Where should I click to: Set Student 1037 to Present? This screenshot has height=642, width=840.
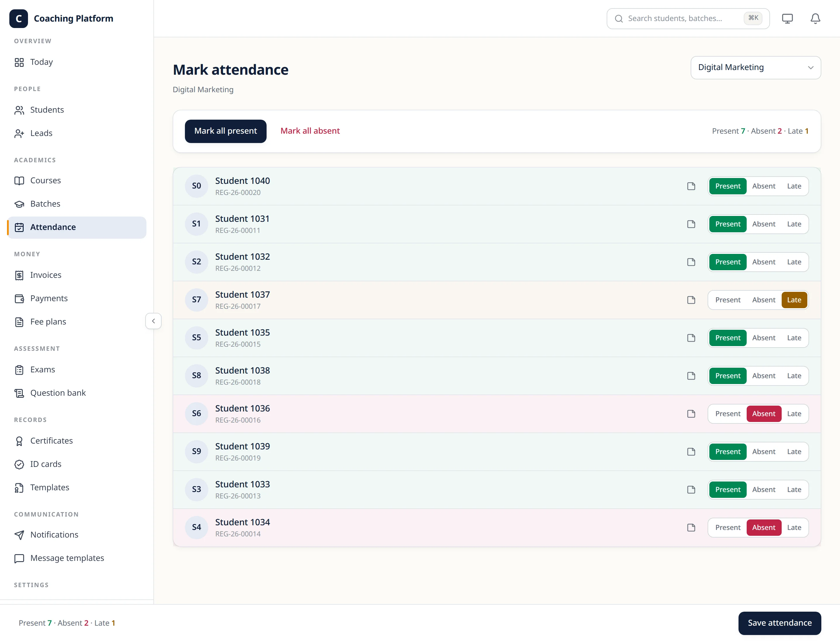pos(728,300)
